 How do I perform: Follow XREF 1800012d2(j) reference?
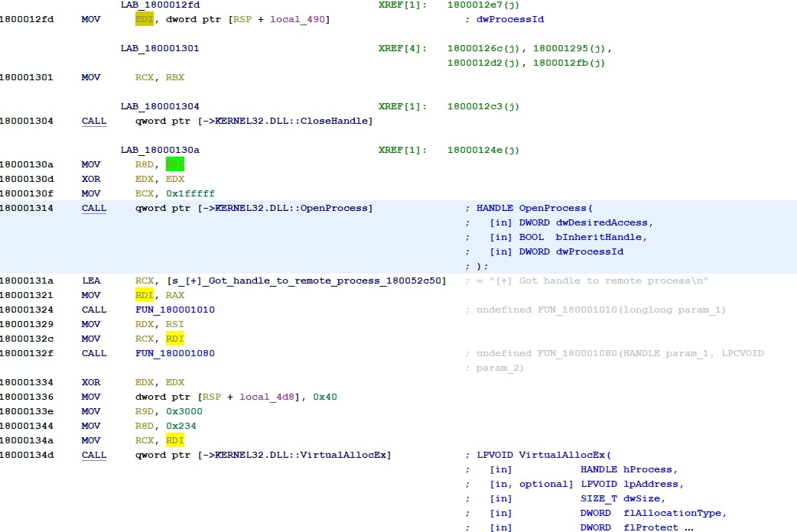(x=483, y=63)
